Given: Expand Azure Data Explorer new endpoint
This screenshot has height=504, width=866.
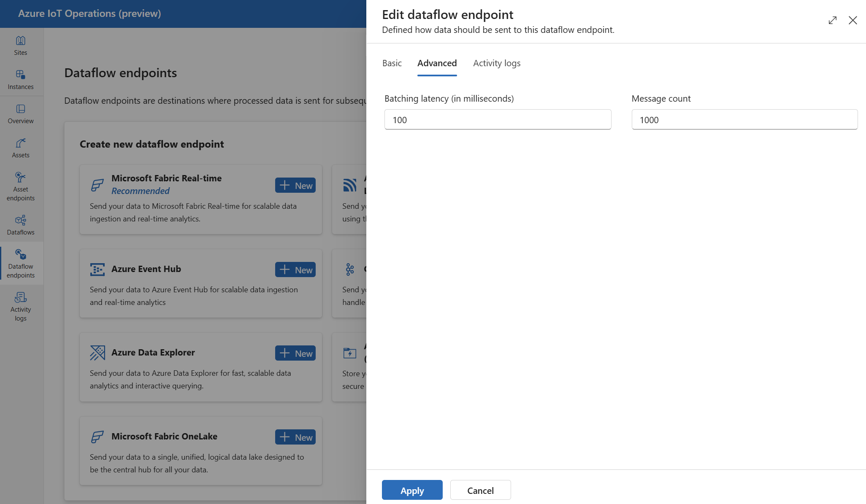Looking at the screenshot, I should [x=295, y=353].
